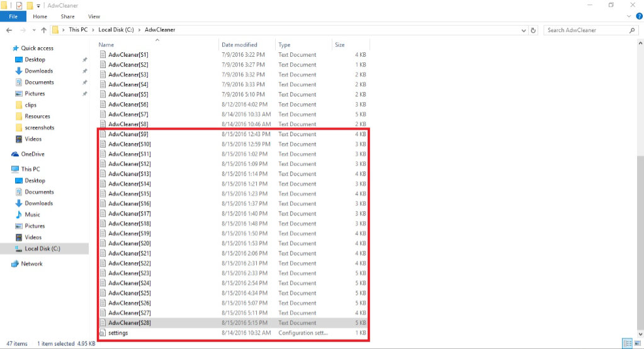644x349 pixels.
Task: Click the pin icon beside Downloads in Quick access
Action: (84, 71)
